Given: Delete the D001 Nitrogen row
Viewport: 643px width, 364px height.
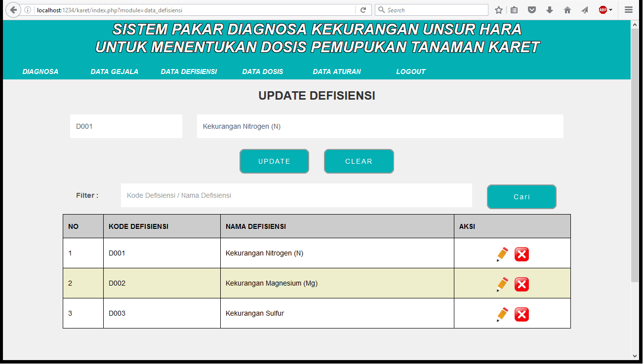Looking at the screenshot, I should tap(522, 254).
